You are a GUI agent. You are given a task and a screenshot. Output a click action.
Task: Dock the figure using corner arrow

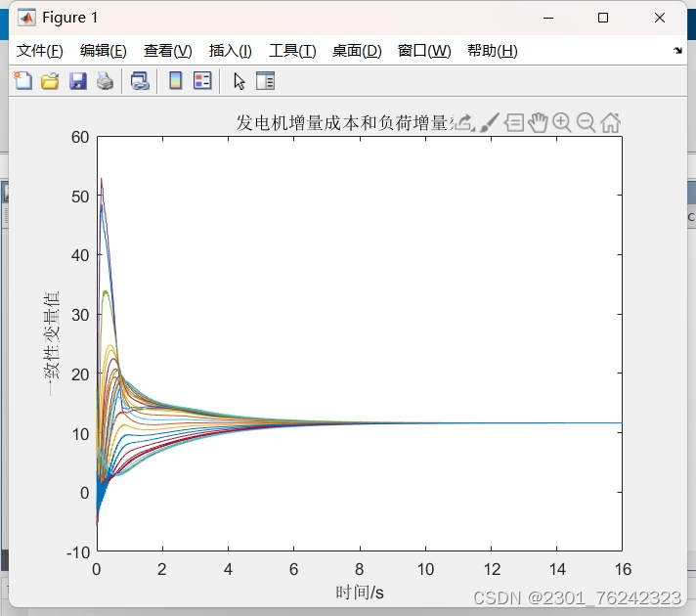pos(677,50)
